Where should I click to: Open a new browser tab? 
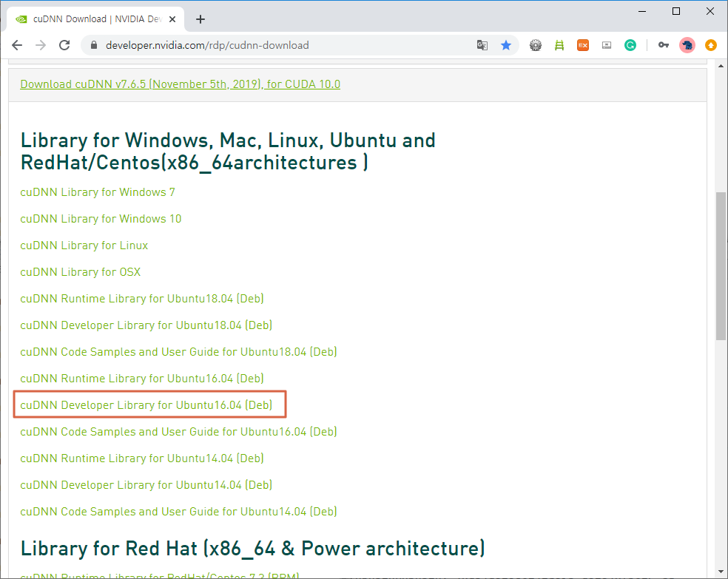point(200,19)
